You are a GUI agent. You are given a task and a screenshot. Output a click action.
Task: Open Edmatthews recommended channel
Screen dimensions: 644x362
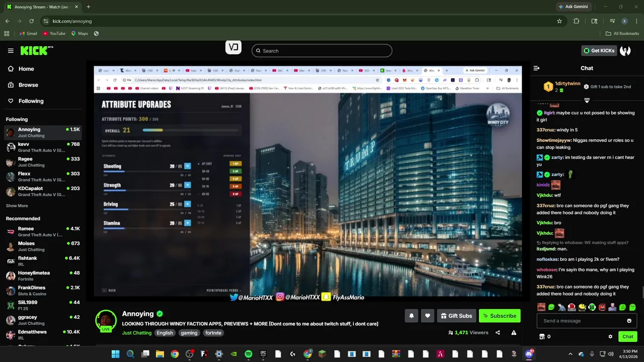[x=42, y=335]
